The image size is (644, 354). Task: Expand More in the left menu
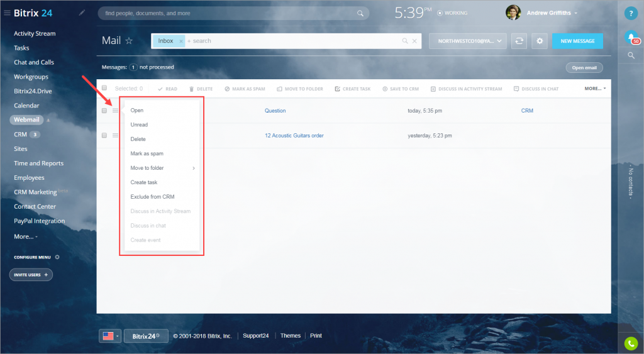[x=25, y=236]
